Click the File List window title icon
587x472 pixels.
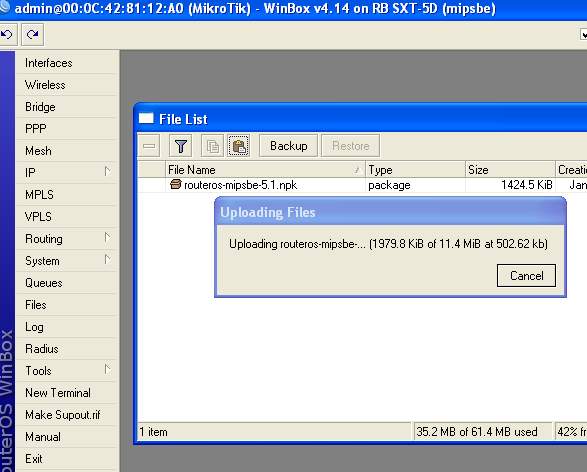(146, 119)
